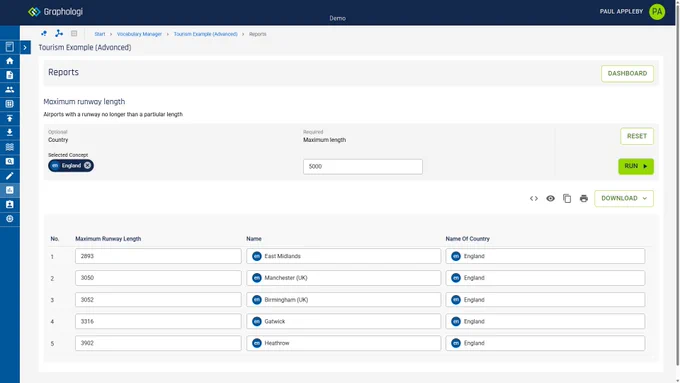680x383 pixels.
Task: Open the document icon in the sidebar
Action: pos(10,75)
